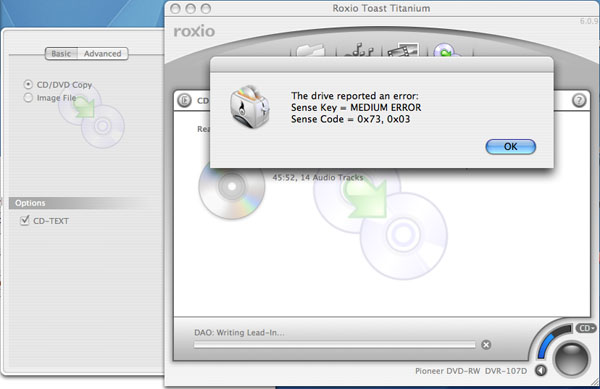600x389 pixels.
Task: Cancel the writing progress with X button
Action: 486,345
